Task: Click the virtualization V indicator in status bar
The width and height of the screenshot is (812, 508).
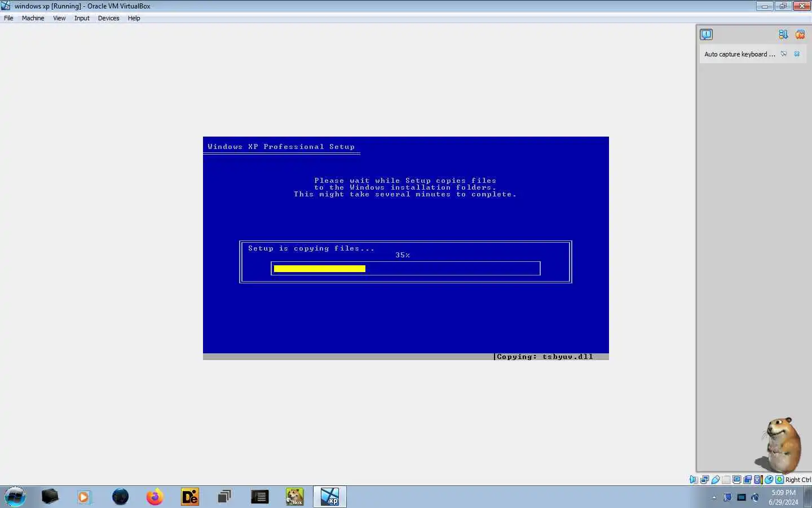Action: tap(757, 480)
